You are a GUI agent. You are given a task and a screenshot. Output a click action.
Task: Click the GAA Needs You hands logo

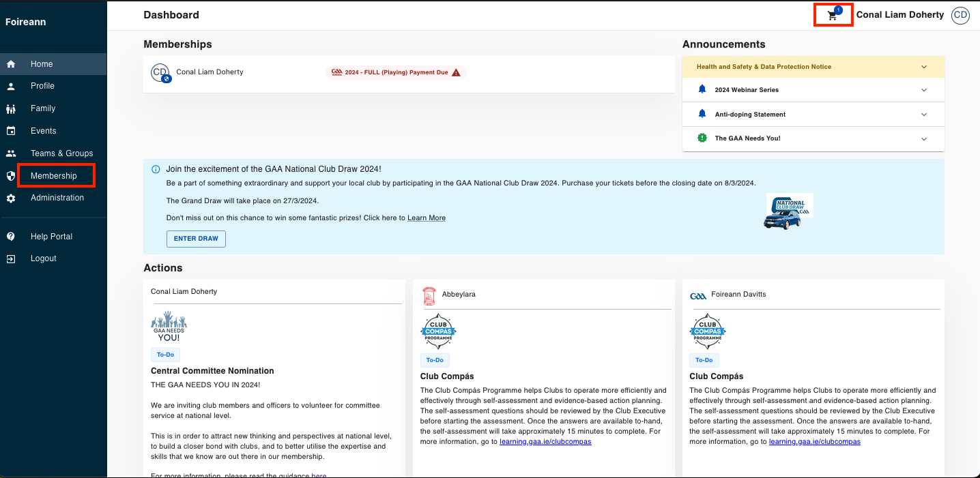pyautogui.click(x=169, y=327)
